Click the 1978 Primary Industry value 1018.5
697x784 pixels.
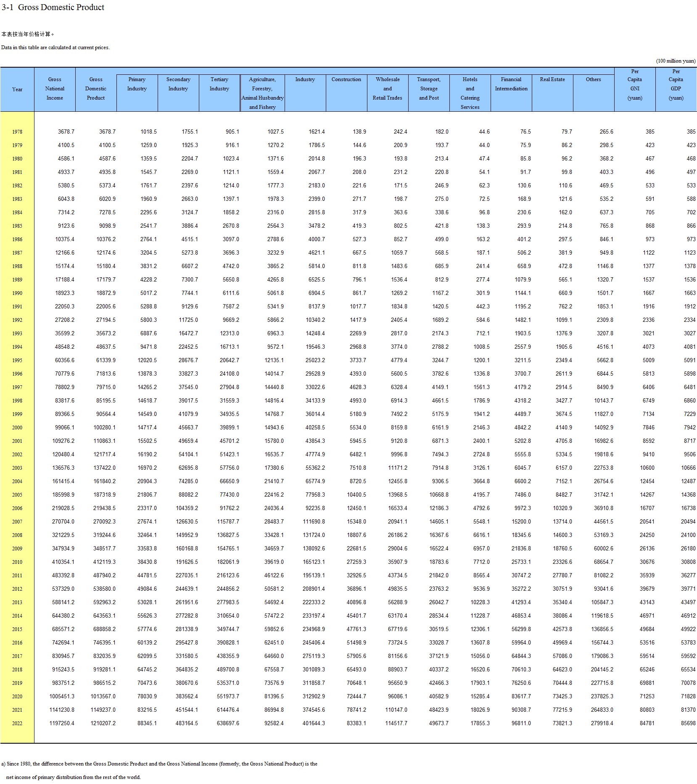tap(148, 132)
